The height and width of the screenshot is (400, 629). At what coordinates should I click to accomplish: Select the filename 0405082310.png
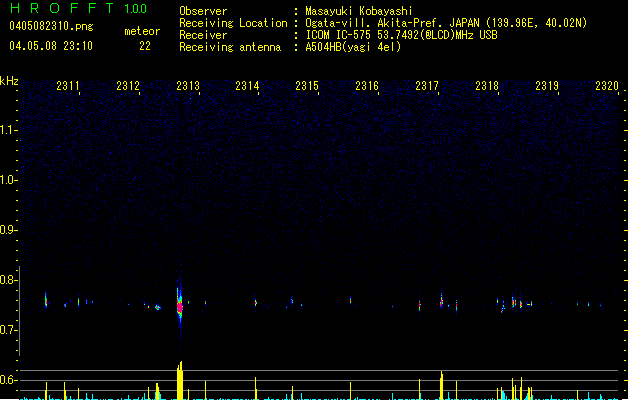(x=51, y=27)
